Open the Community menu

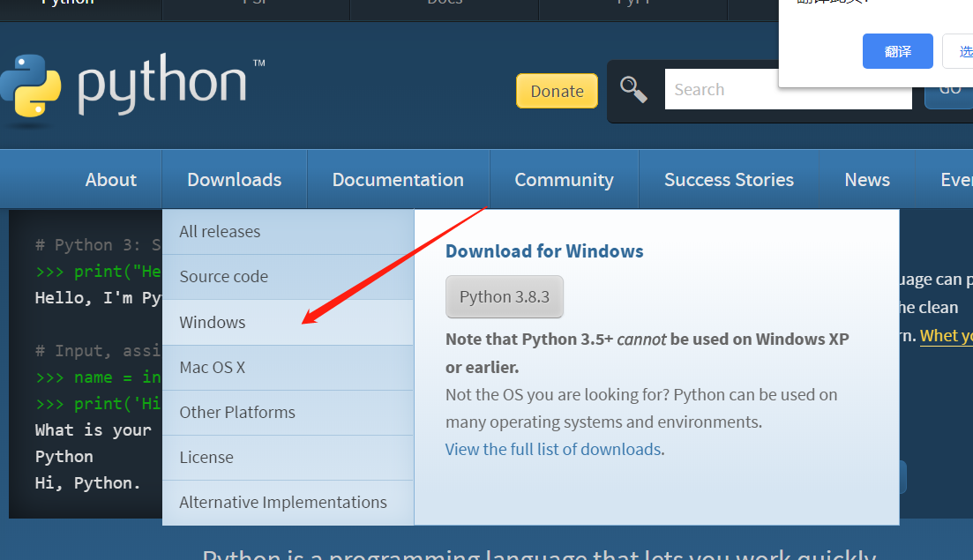(564, 179)
